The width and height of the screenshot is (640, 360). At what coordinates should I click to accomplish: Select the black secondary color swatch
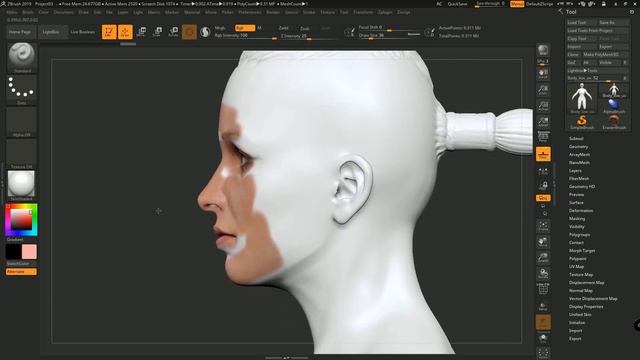pyautogui.click(x=13, y=252)
